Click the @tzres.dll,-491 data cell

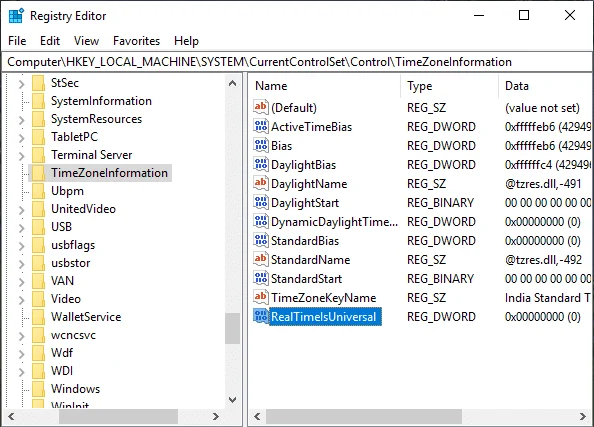tap(543, 184)
